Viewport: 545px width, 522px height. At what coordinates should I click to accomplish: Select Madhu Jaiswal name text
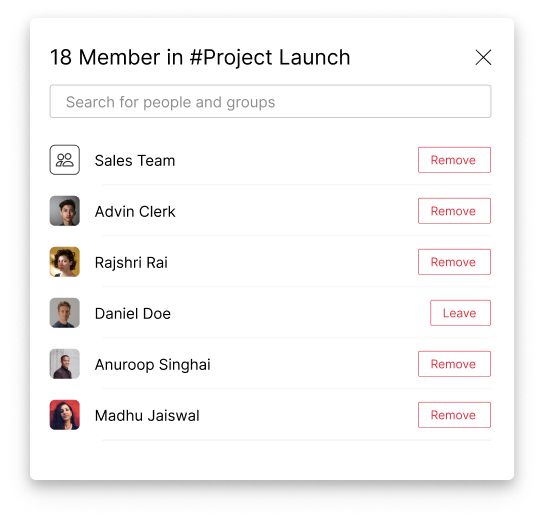coord(147,416)
